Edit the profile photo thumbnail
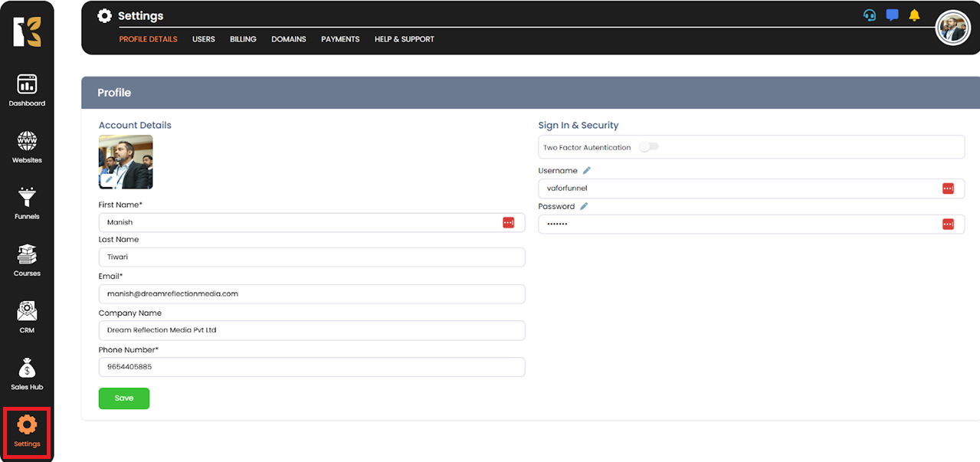980x462 pixels. (108, 180)
